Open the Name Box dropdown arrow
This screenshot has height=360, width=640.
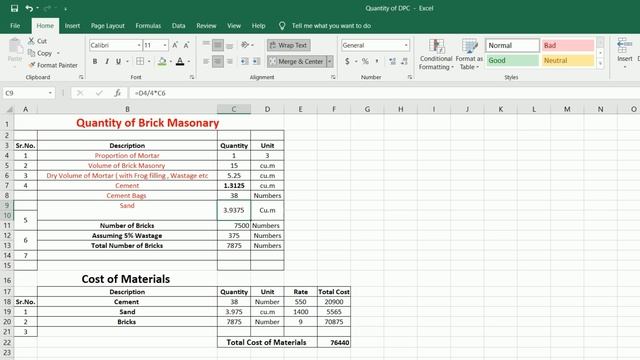pyautogui.click(x=50, y=93)
